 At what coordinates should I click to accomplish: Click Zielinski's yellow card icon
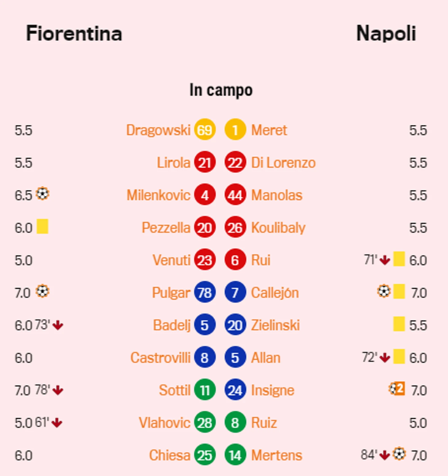tap(399, 324)
